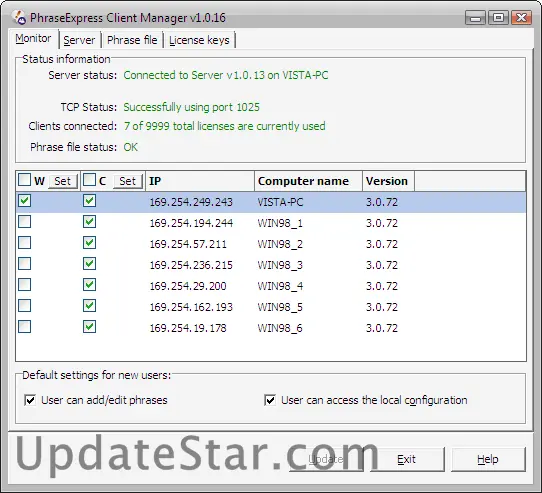This screenshot has width=542, height=493.
Task: Toggle User can add/edit phrases checkbox
Action: click(30, 400)
